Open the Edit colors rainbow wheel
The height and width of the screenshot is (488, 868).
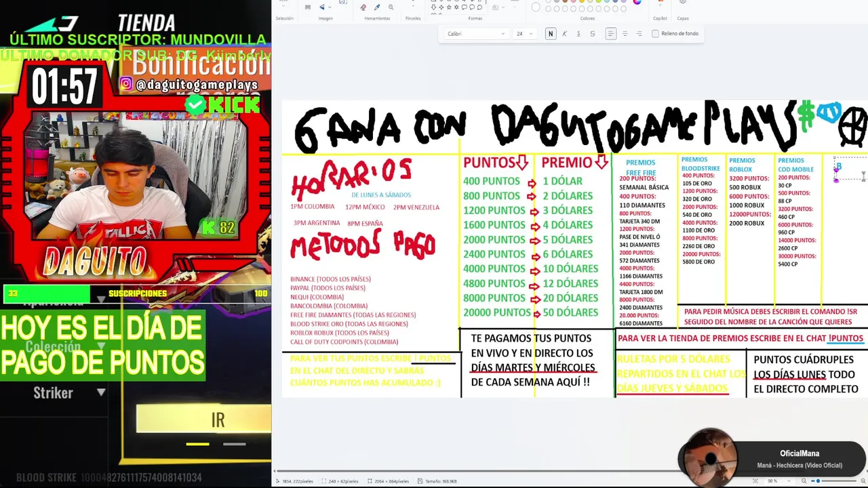637,2
